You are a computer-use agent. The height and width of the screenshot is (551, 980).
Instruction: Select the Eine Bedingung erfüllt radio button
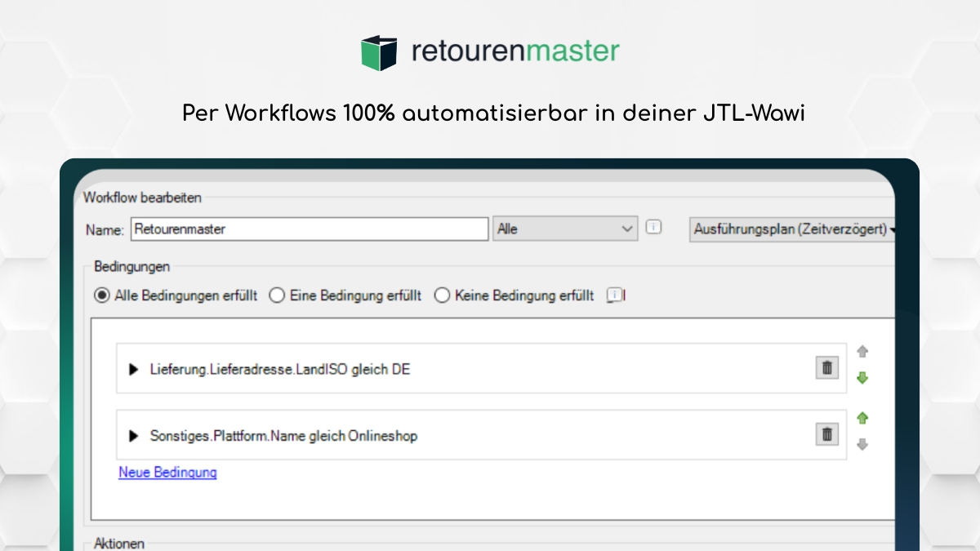(277, 295)
